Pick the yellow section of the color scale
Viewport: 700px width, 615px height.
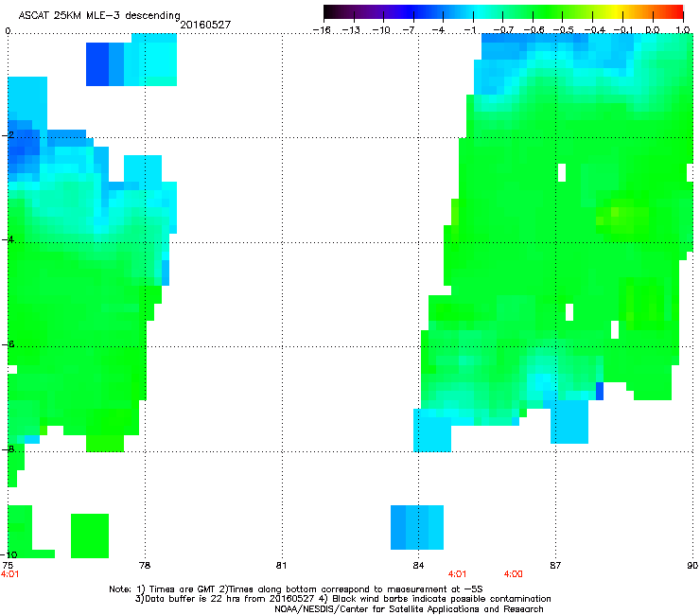[x=619, y=12]
